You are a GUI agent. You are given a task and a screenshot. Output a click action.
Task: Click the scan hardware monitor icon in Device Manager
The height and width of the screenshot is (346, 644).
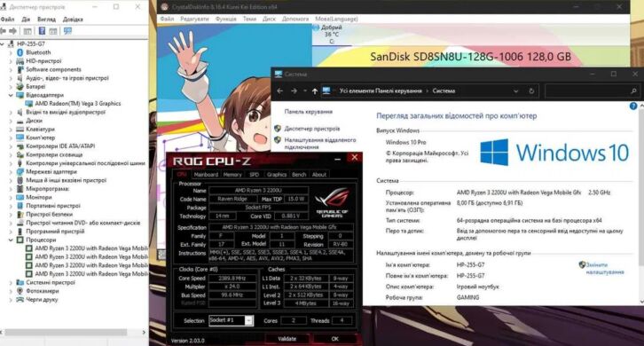point(67,31)
